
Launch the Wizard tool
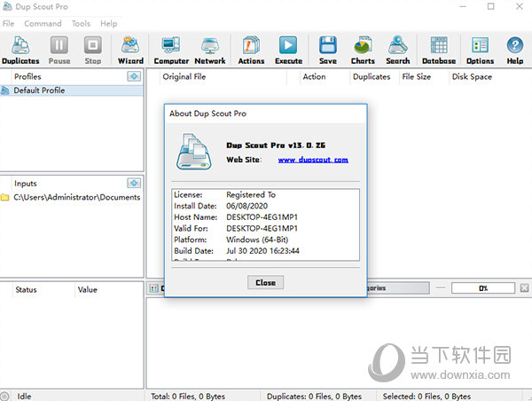point(130,50)
